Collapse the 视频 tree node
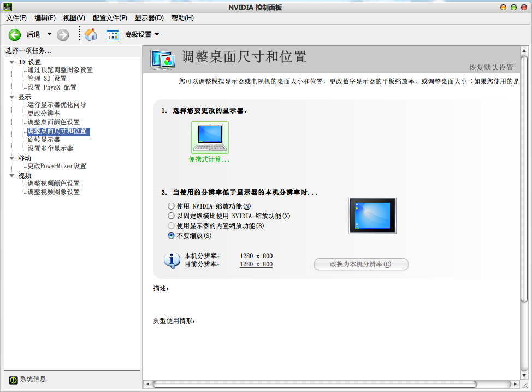The image size is (532, 392). 12,176
